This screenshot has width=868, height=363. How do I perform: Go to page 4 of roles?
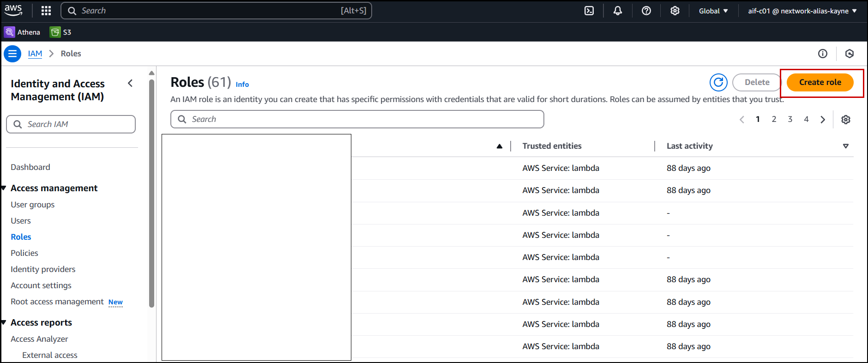pos(806,119)
